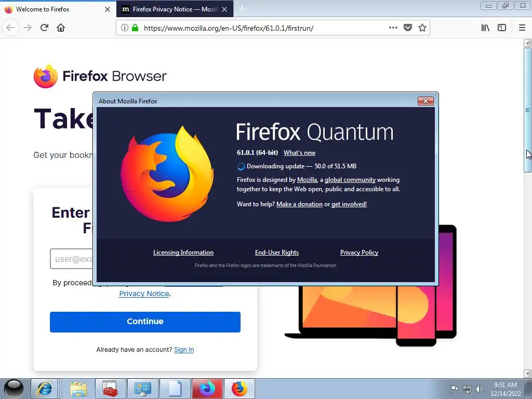Viewport: 532px width, 399px height.
Task: Open the Privacy Notice link on page
Action: [144, 294]
